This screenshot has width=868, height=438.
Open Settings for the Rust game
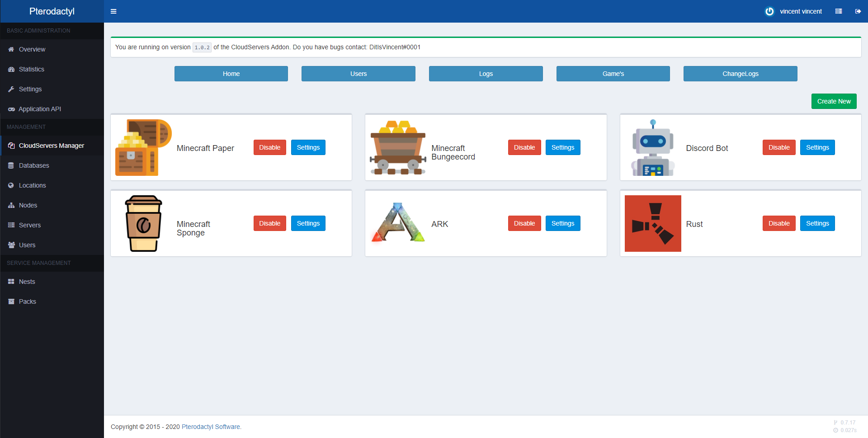(x=817, y=223)
